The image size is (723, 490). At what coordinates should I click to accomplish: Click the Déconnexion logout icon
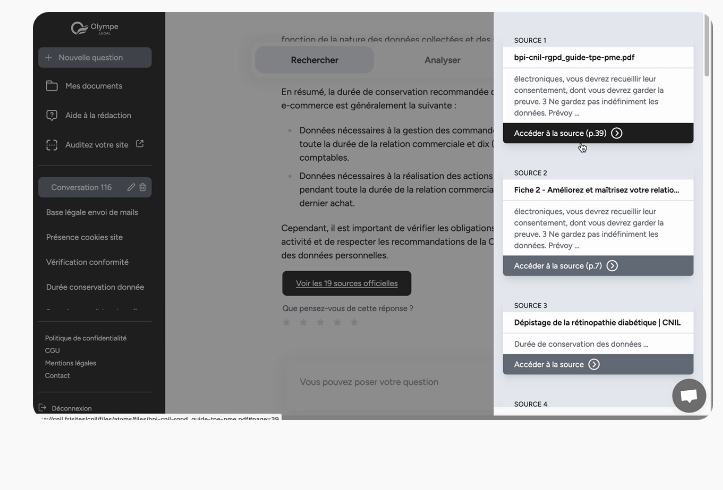[x=43, y=408]
